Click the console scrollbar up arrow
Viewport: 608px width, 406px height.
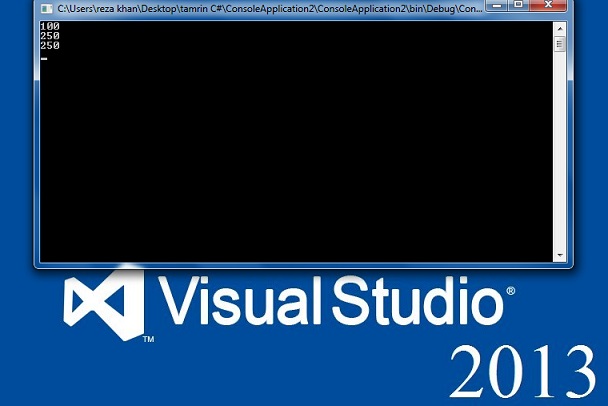coord(560,29)
